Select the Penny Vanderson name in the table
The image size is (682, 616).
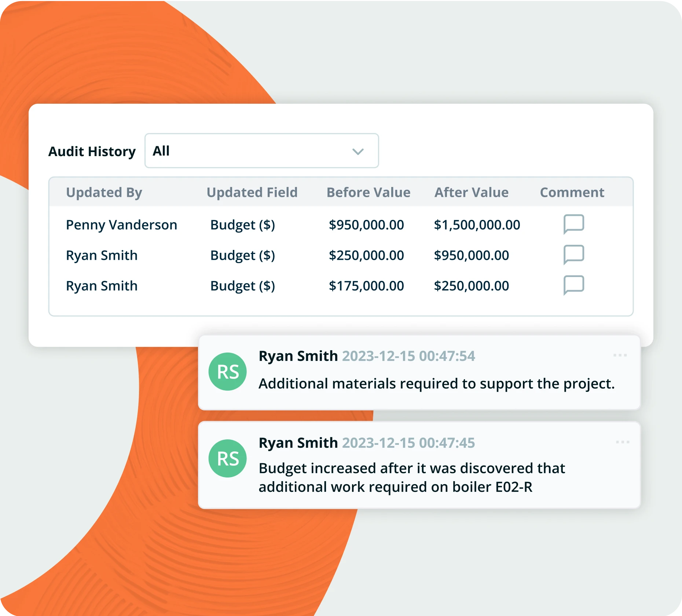click(121, 225)
